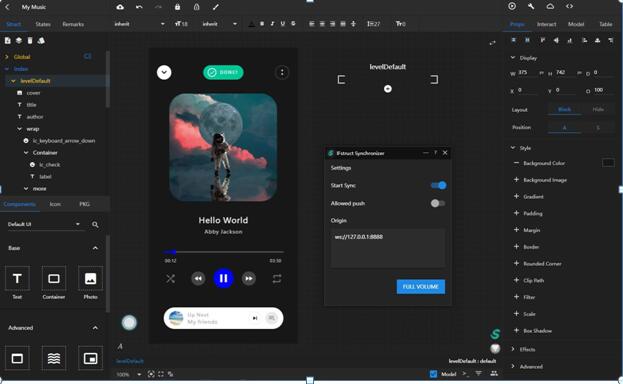Click the white down-chevron circle in player
Screen dimensions: 623x384
[164, 72]
